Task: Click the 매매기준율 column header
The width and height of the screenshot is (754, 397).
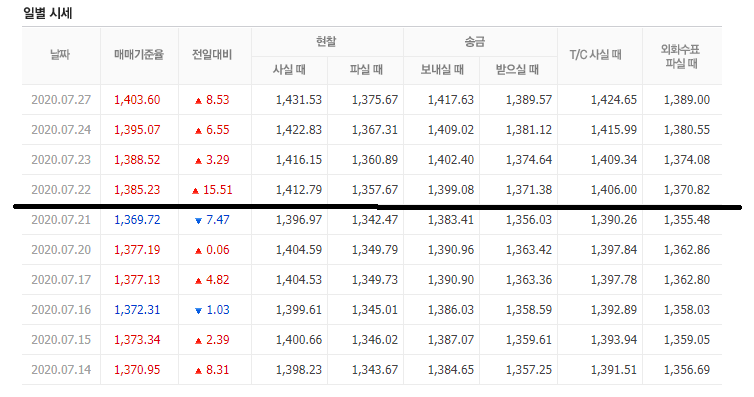Action: [139, 55]
